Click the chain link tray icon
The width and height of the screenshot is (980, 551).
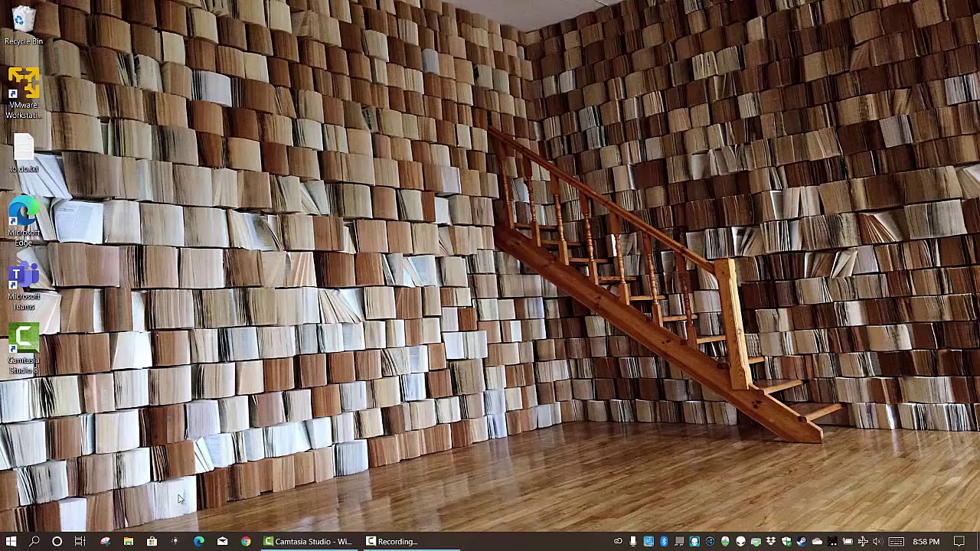618,541
